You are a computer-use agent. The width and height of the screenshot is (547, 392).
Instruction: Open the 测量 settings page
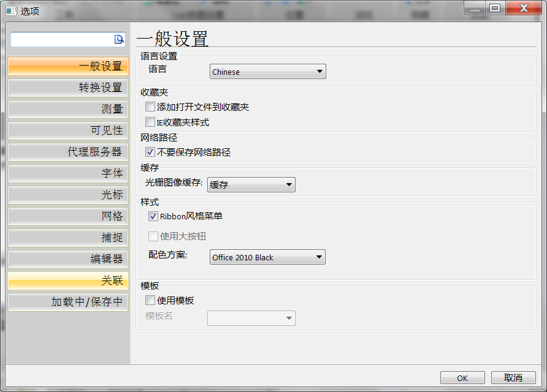[68, 109]
